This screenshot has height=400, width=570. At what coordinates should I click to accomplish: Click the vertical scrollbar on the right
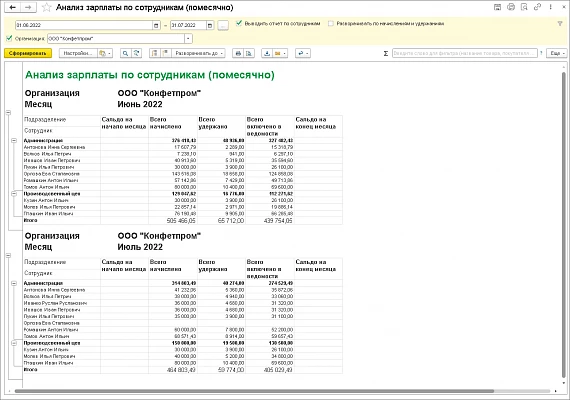(564, 224)
